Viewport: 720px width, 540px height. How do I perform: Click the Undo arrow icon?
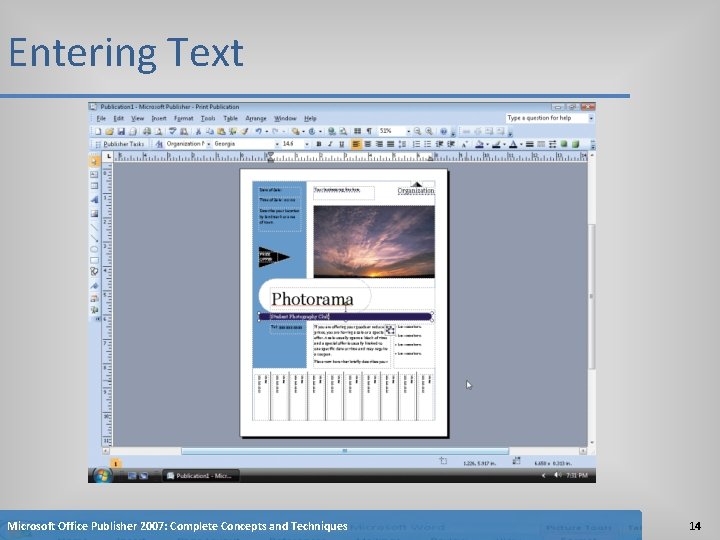pos(259,131)
